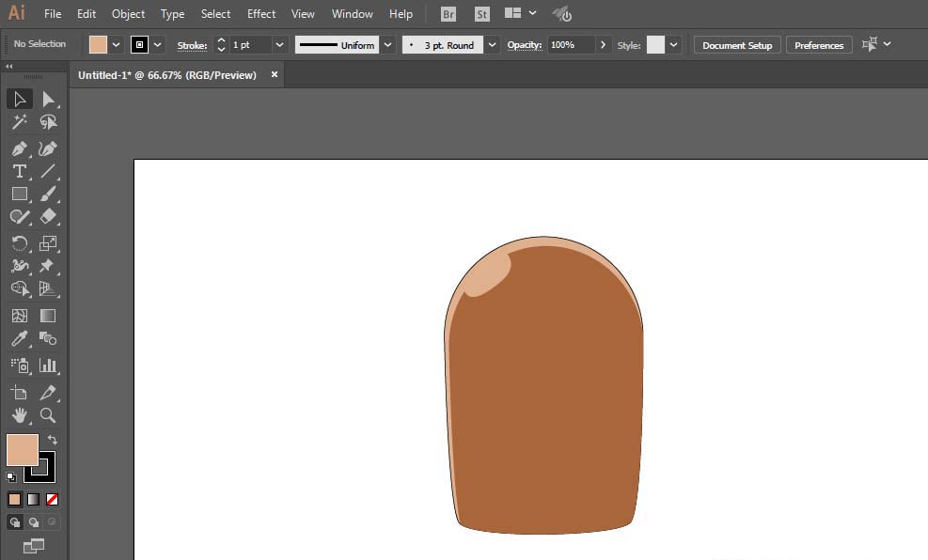Image resolution: width=928 pixels, height=560 pixels.
Task: Select the Zoom tool
Action: (x=48, y=415)
